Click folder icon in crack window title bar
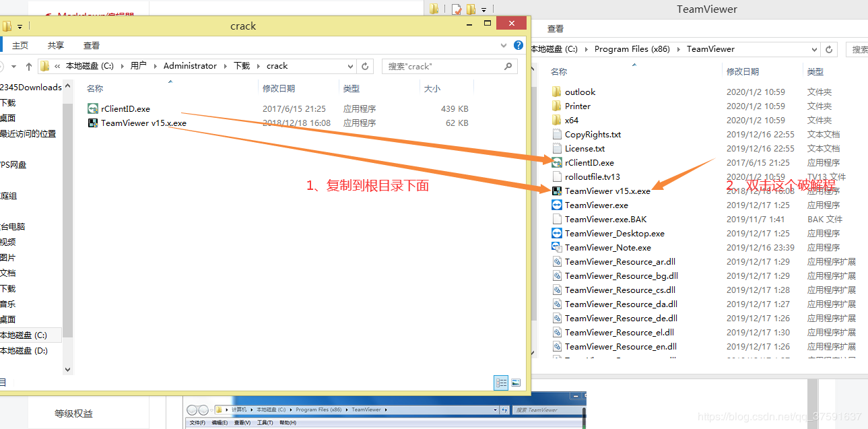 pos(7,26)
